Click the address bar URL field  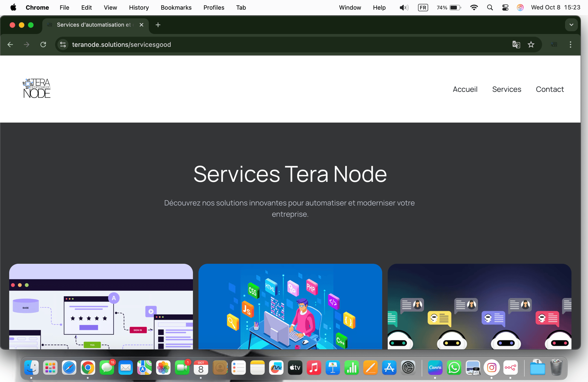[x=121, y=45]
